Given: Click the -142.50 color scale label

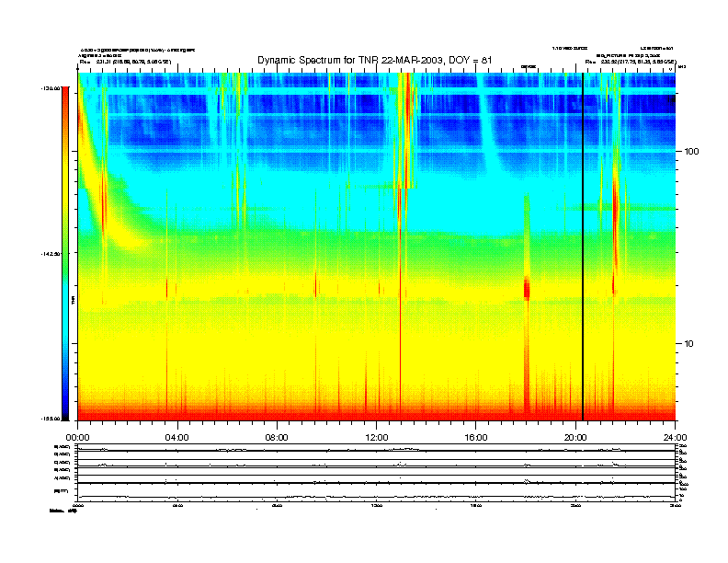Looking at the screenshot, I should [51, 254].
